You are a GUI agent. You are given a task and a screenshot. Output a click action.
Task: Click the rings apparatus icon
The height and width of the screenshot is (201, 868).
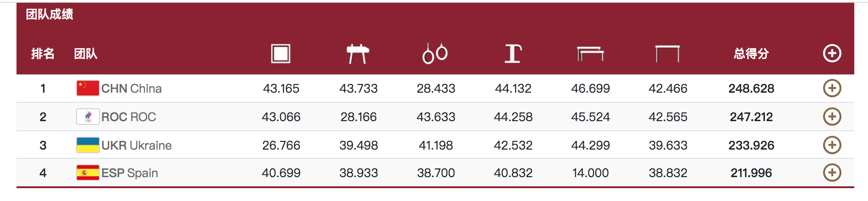(435, 54)
